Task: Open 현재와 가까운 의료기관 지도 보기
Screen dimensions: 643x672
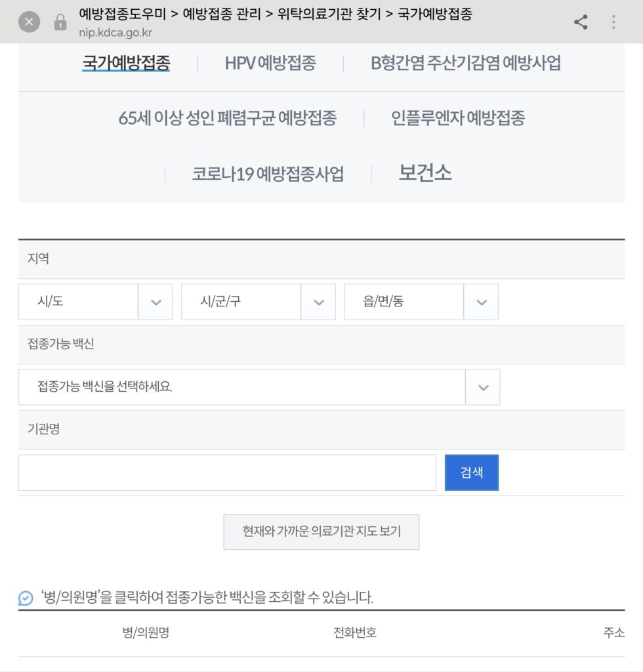Action: 321,532
